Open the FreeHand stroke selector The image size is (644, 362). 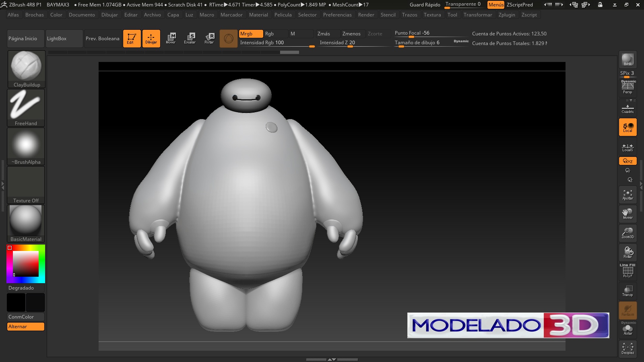26,107
